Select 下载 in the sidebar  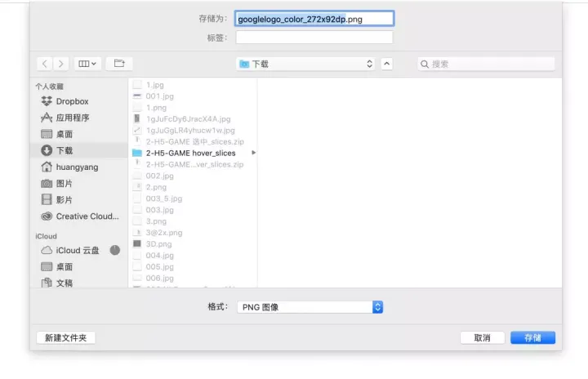(79, 150)
